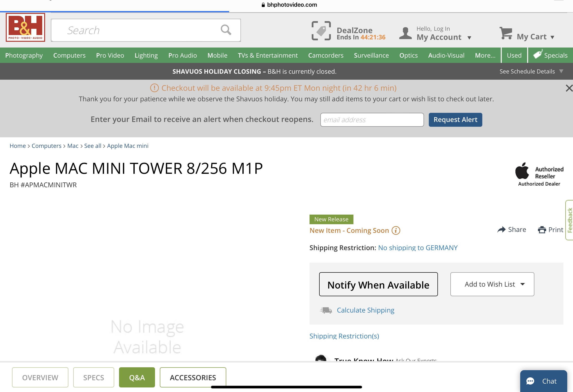Open the Camcorders menu
Viewport: 573px width, 392px height.
tap(326, 55)
